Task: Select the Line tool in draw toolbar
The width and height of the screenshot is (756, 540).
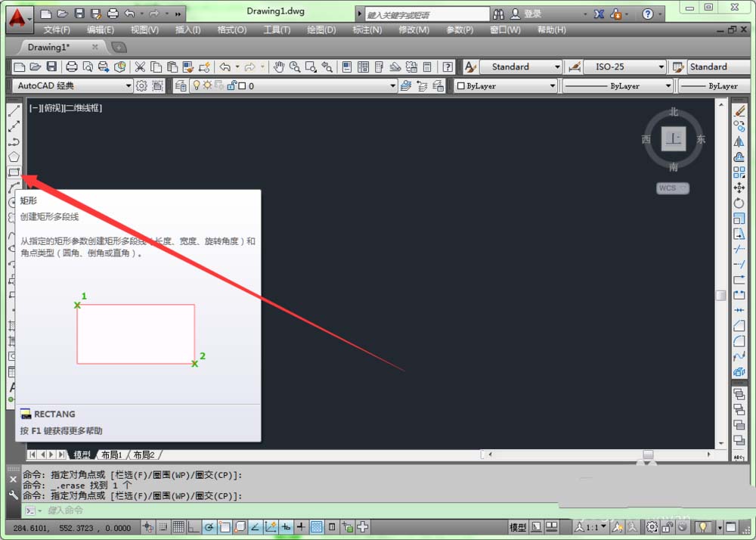Action: [x=14, y=110]
